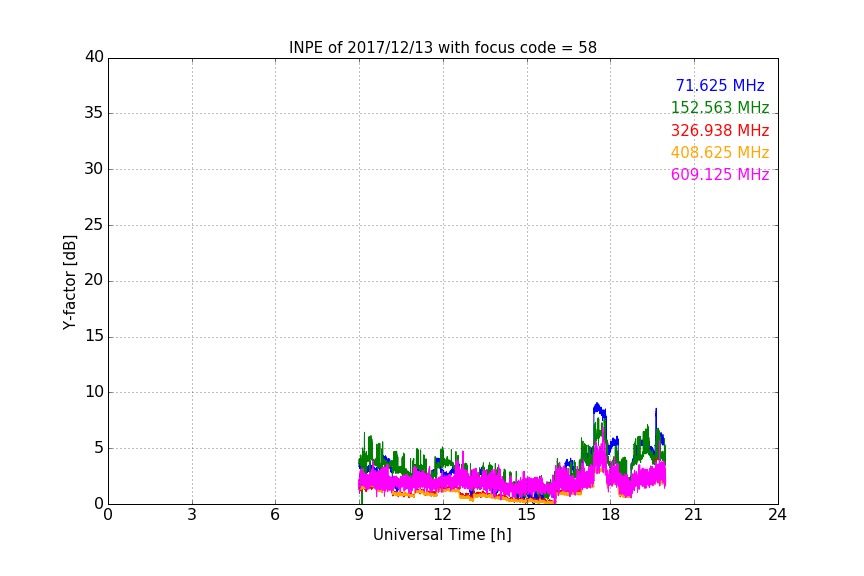Click the y-axis tick value 20

click(x=94, y=281)
